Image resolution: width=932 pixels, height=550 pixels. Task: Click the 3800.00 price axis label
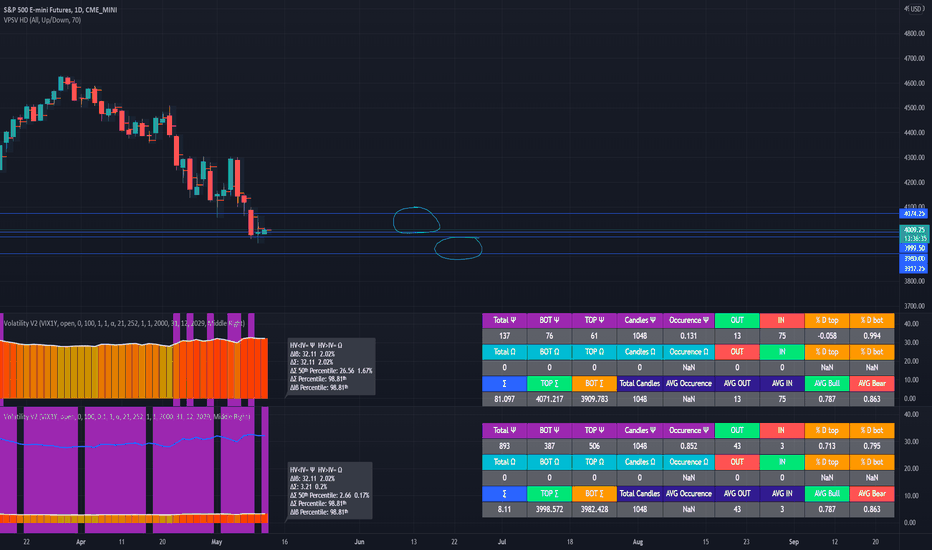click(914, 281)
